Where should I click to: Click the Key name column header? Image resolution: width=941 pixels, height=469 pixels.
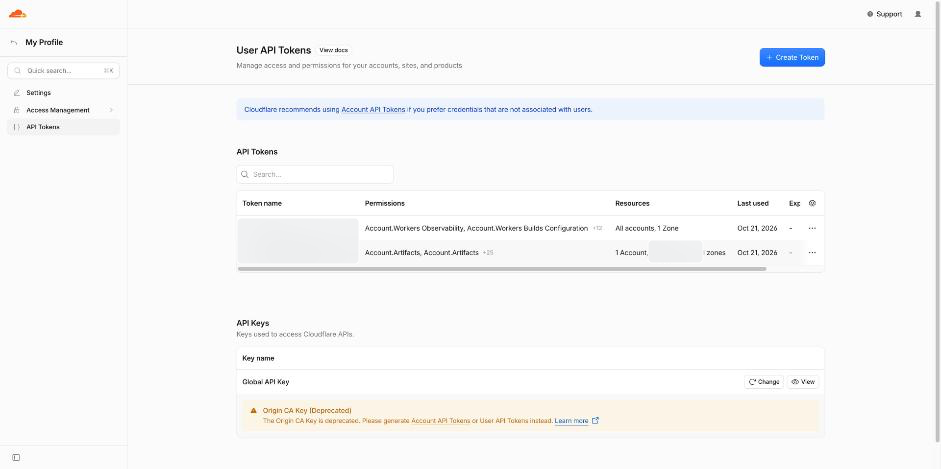click(258, 359)
